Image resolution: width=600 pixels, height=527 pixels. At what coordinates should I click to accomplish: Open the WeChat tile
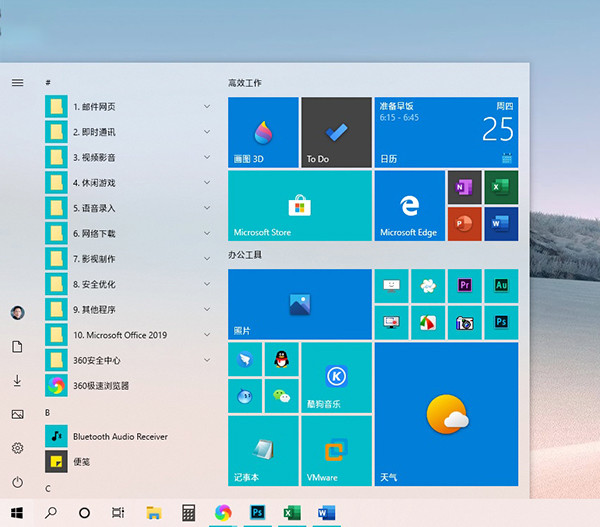coord(282,396)
